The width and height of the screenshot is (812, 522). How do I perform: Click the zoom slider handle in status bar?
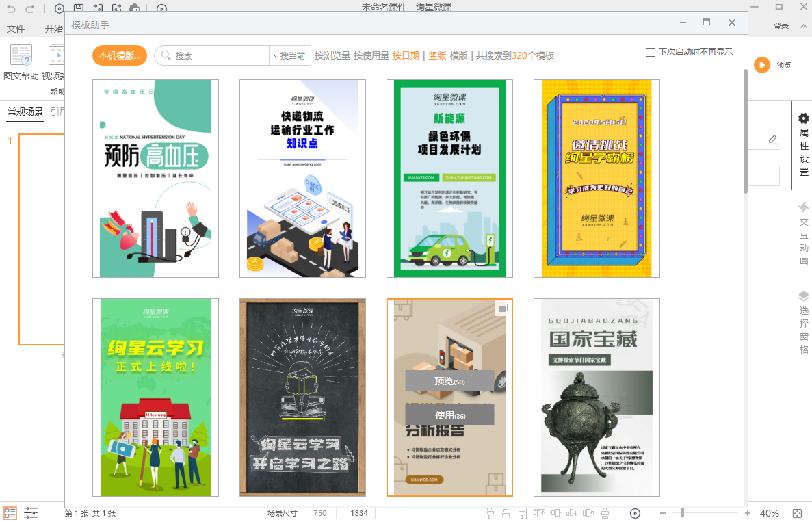(x=682, y=513)
